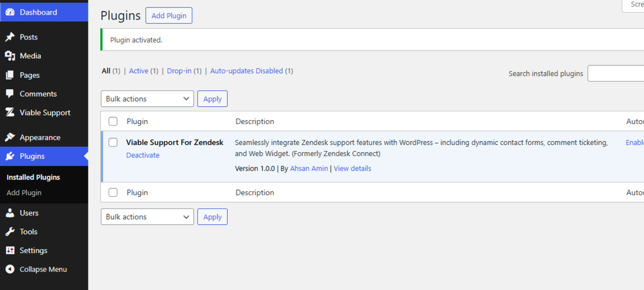Filter plugins by Active tab

point(139,71)
